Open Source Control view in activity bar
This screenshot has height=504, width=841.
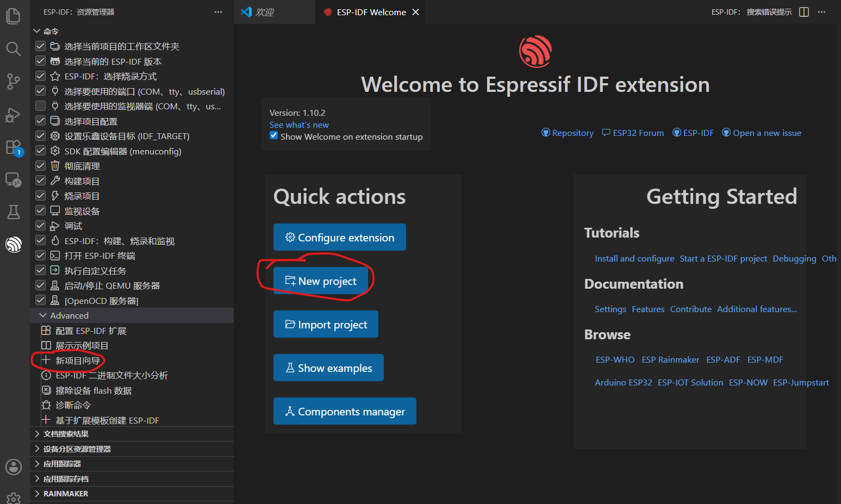click(x=13, y=82)
